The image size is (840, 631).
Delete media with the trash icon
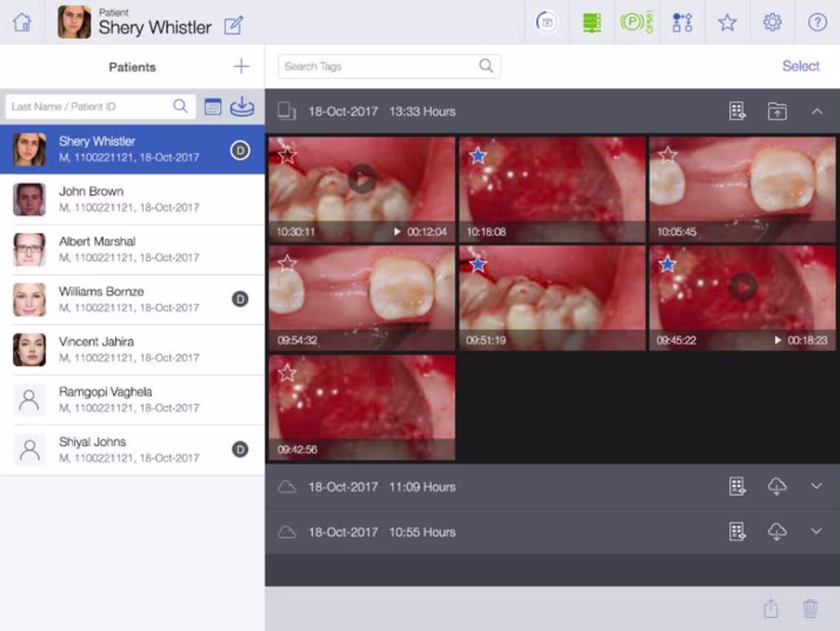(811, 608)
